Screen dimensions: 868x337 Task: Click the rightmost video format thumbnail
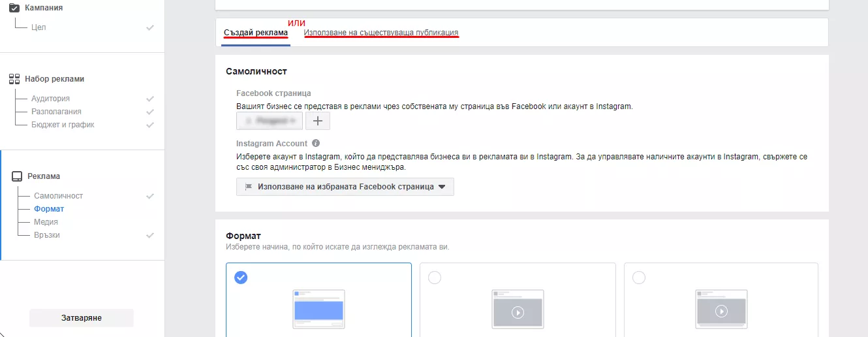coord(721,309)
